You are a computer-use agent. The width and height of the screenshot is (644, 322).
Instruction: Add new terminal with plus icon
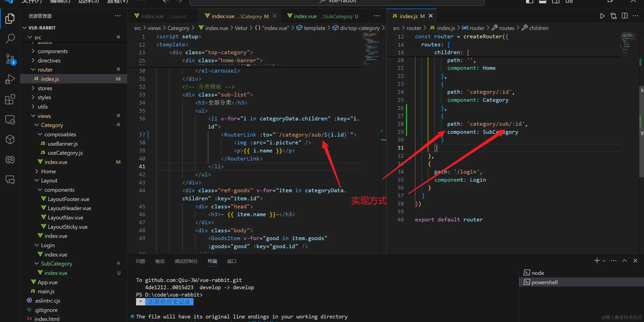[597, 261]
